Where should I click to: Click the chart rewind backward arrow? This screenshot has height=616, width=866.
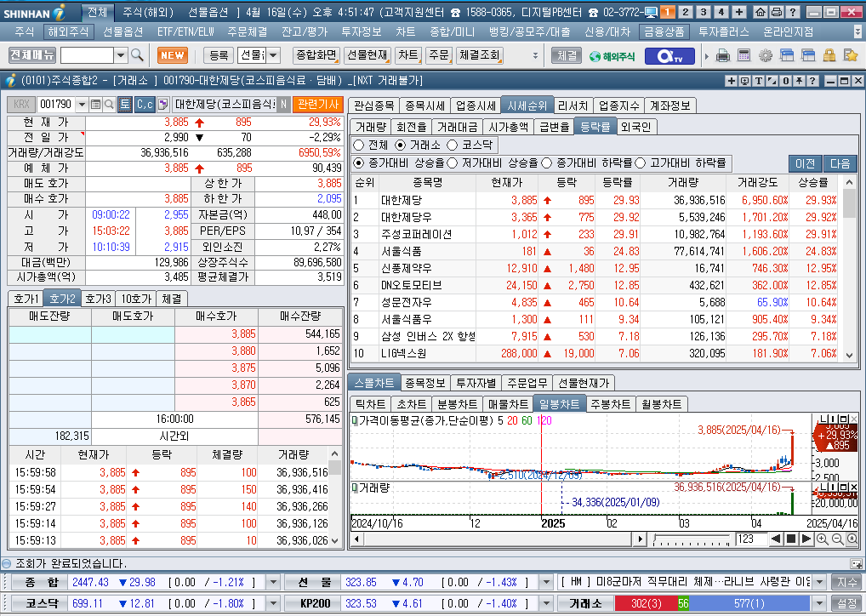(776, 539)
